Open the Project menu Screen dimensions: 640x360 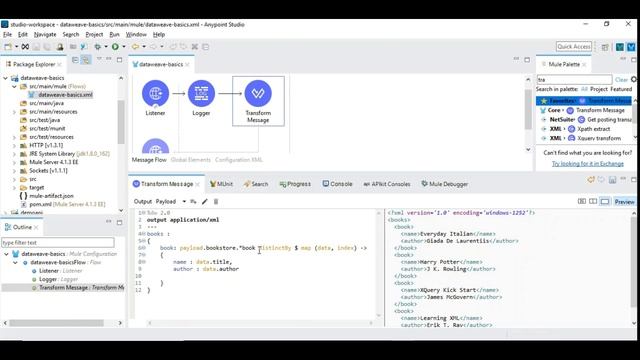(x=94, y=35)
